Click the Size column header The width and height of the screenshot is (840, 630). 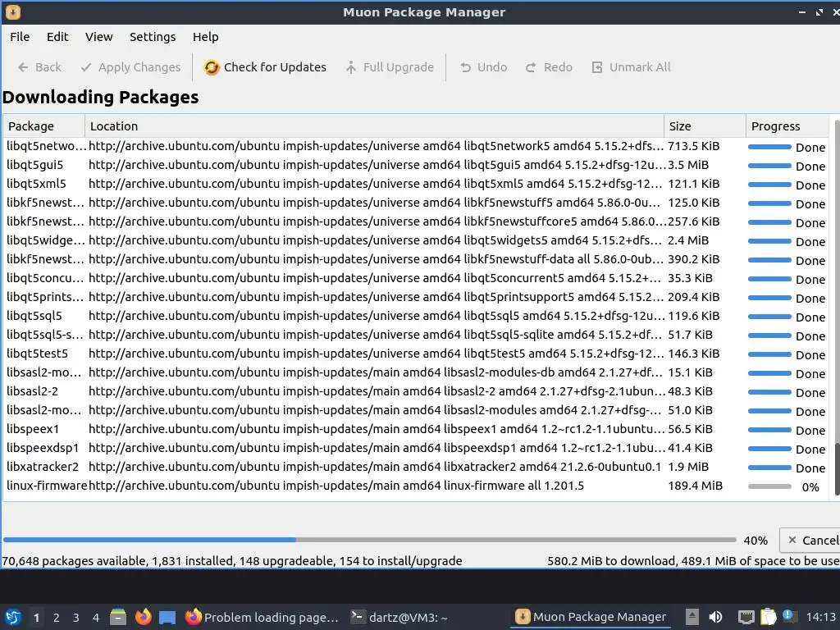click(x=705, y=126)
